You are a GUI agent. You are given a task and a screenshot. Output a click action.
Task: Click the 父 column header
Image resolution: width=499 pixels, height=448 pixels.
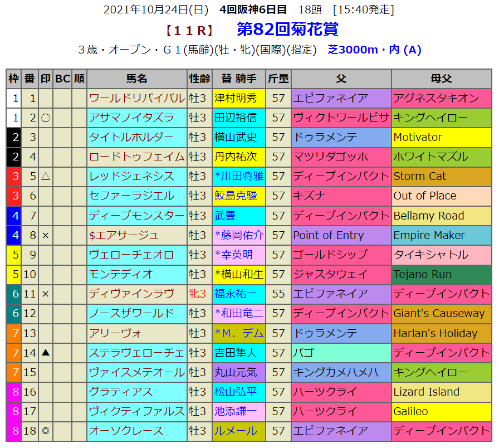(341, 79)
